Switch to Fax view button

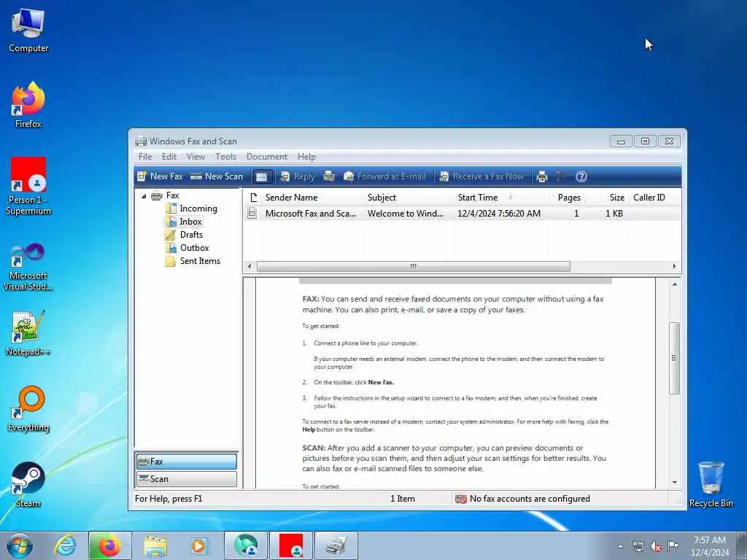click(186, 462)
